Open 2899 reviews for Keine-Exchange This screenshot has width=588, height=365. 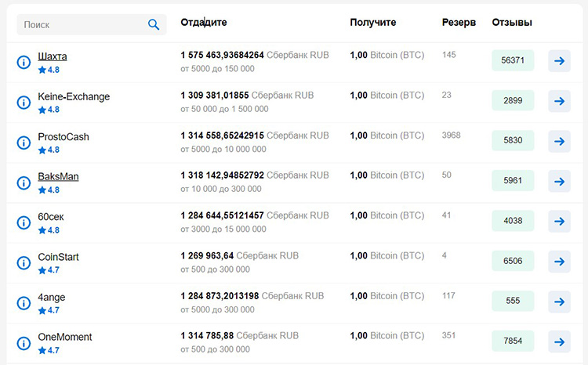513,100
